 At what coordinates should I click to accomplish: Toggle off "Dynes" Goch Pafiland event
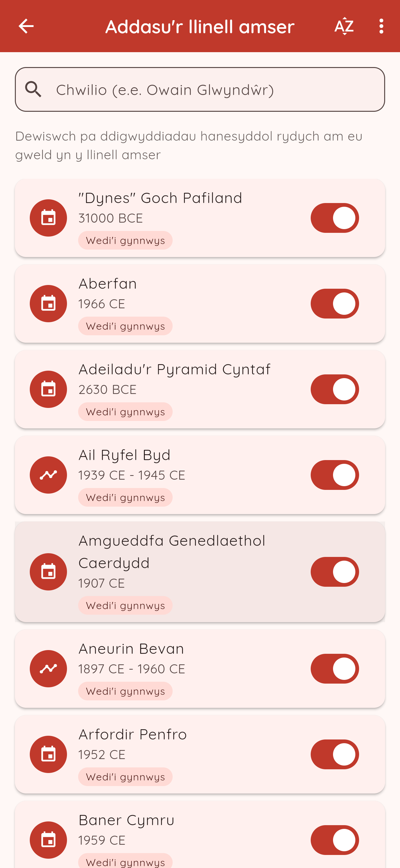(x=335, y=218)
